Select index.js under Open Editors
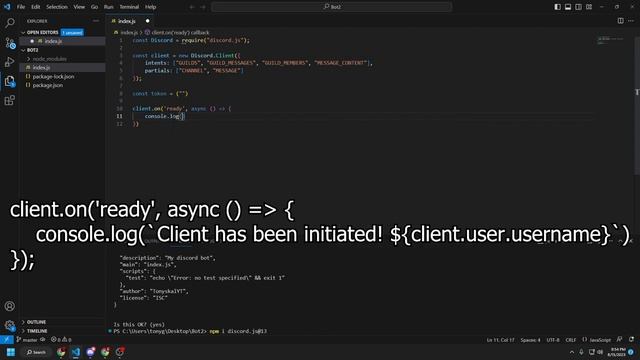The width and height of the screenshot is (640, 360). 62,41
